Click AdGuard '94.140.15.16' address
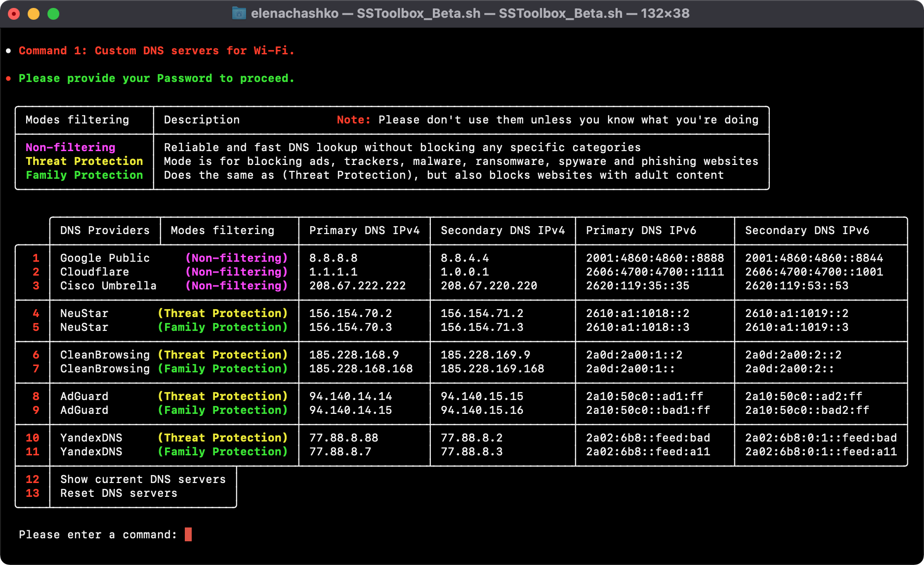Viewport: 924px width, 565px height. click(482, 410)
